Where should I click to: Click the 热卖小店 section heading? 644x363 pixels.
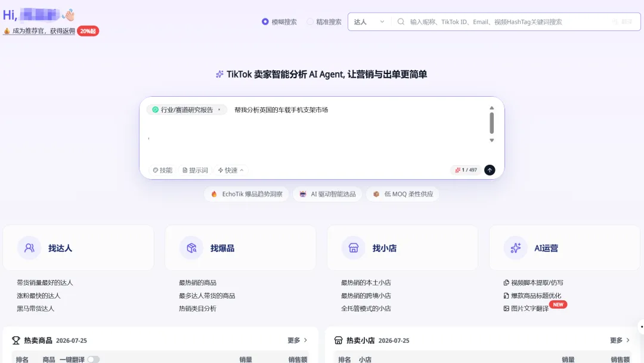(361, 340)
